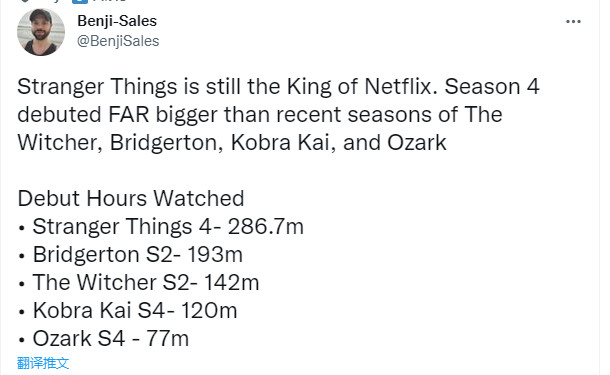610x375 pixels.
Task: Open the tweet's three-dot more options menu
Action: [x=573, y=21]
